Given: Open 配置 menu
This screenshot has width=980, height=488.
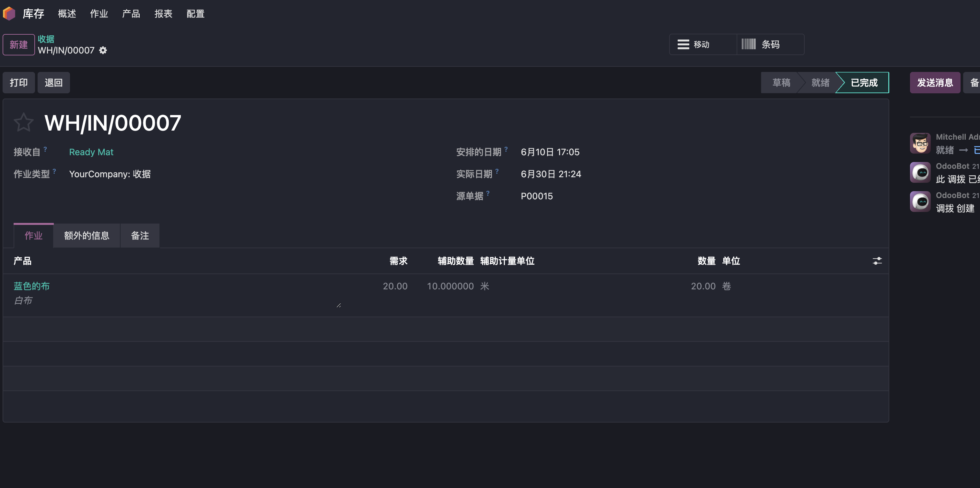Looking at the screenshot, I should click(x=195, y=14).
